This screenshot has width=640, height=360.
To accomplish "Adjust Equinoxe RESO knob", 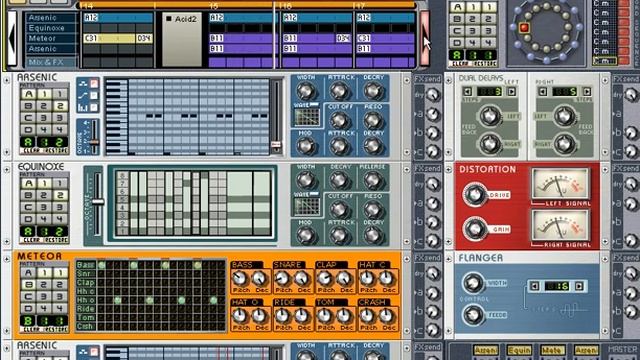I will point(372,210).
